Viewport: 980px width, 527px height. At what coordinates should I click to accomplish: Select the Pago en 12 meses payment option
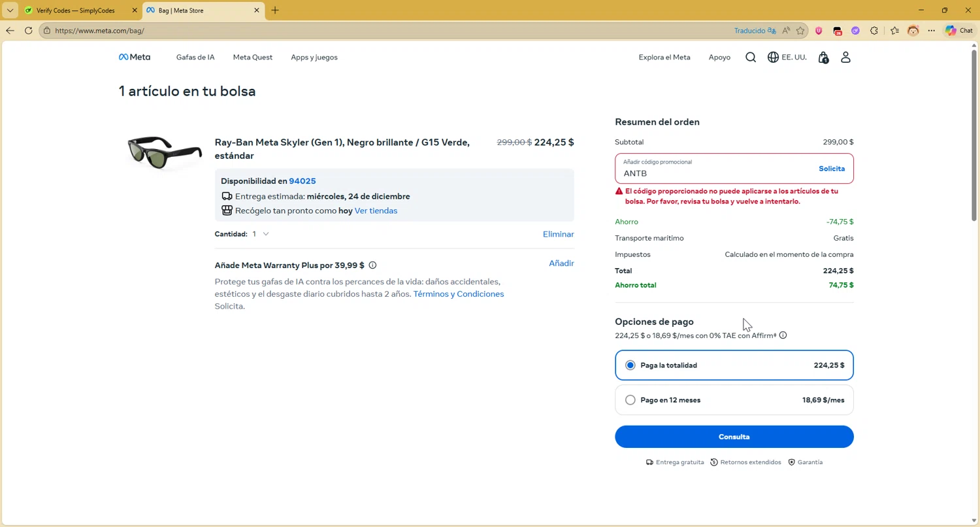coord(734,400)
